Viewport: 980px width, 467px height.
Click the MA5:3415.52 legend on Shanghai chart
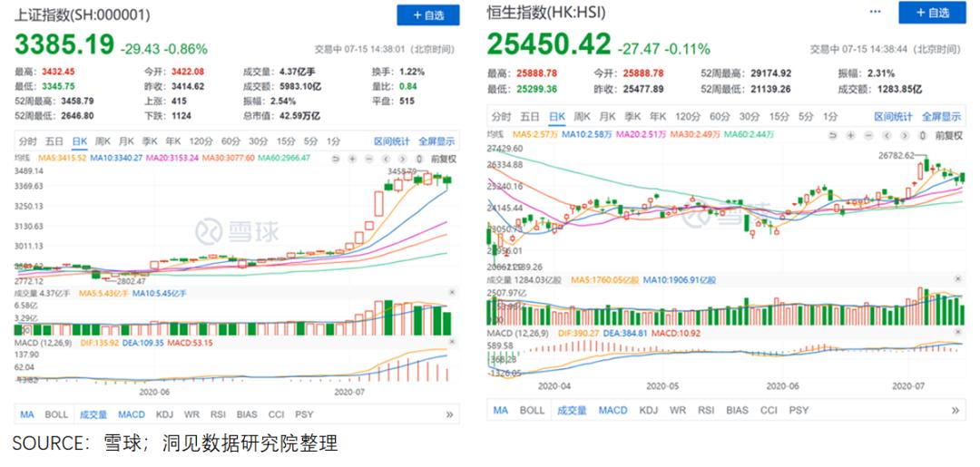[x=62, y=159]
